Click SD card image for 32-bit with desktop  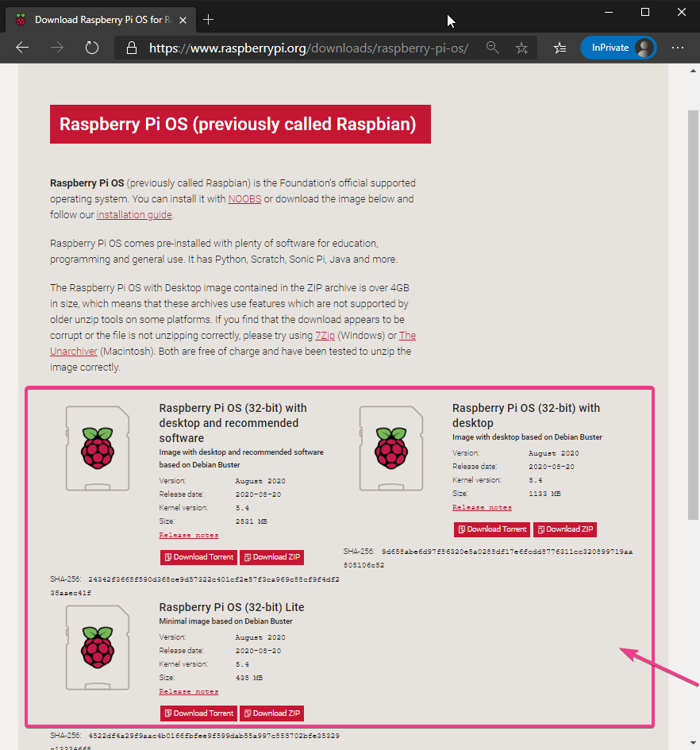tap(391, 448)
